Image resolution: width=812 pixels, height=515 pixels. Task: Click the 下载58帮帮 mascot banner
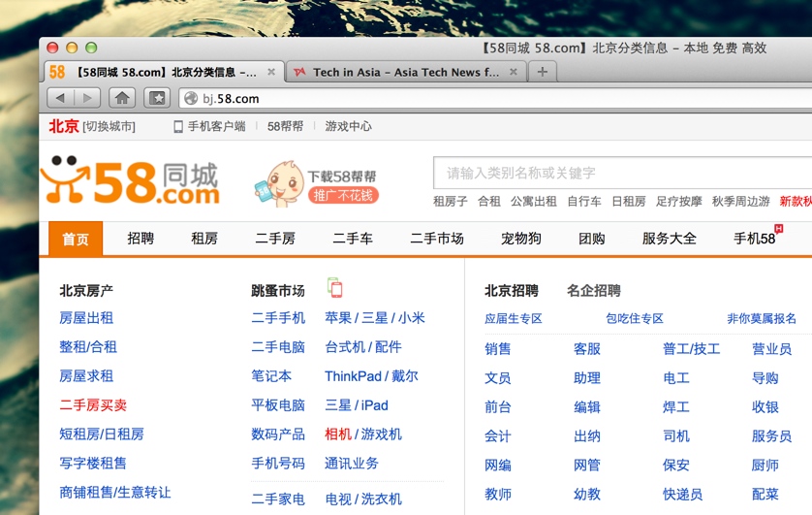click(x=317, y=184)
